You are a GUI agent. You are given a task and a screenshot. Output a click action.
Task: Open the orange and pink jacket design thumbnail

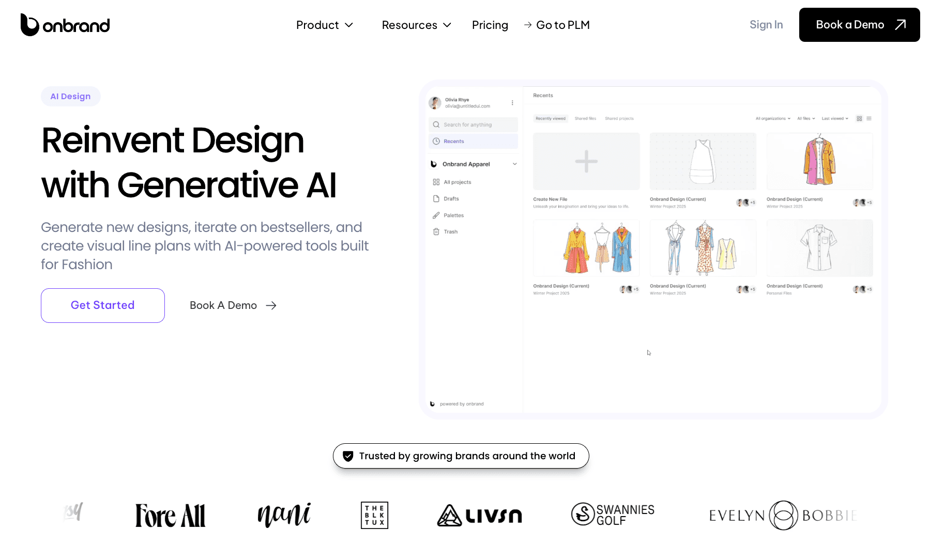tap(819, 161)
